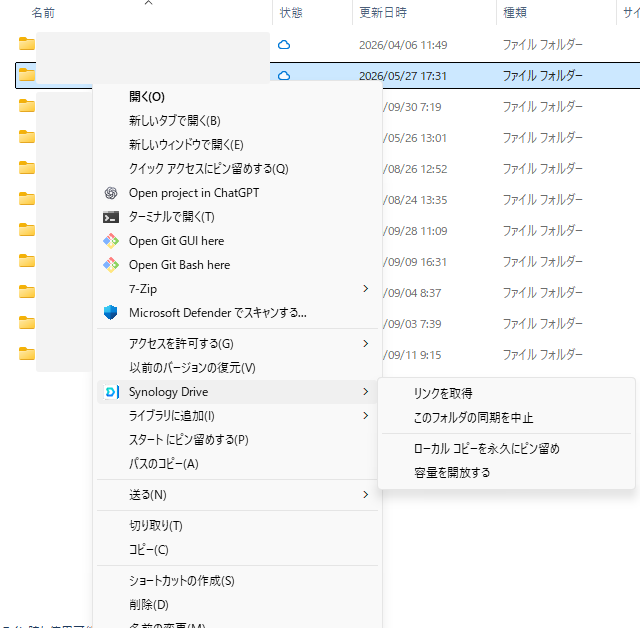Image resolution: width=640 pixels, height=628 pixels.
Task: Click folder icon in the 09/28 11:09 row
Action: [27, 230]
